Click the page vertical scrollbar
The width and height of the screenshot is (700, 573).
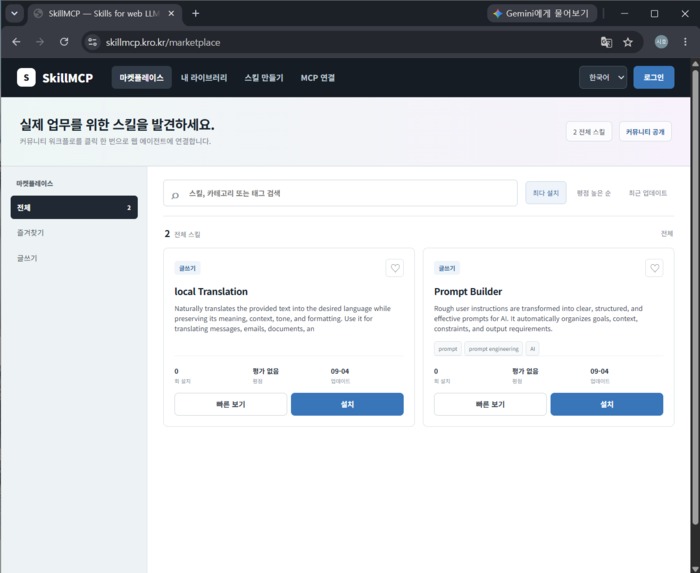[695, 296]
